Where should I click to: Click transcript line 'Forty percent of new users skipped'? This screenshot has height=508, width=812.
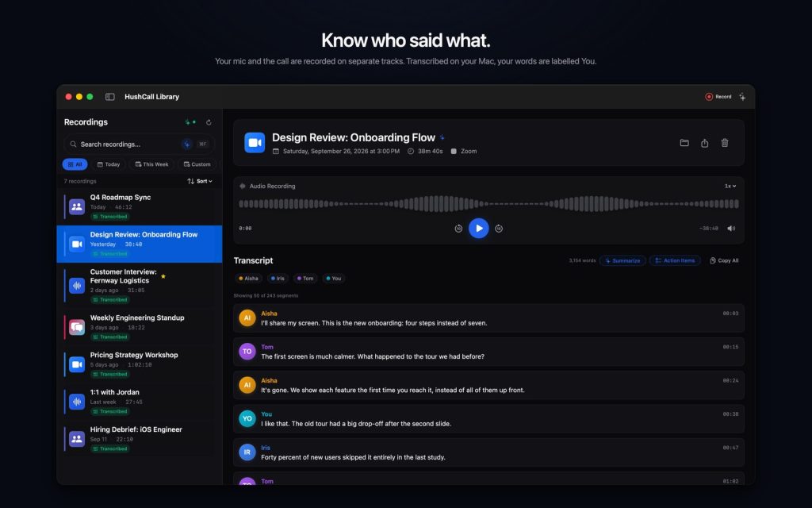tap(353, 458)
